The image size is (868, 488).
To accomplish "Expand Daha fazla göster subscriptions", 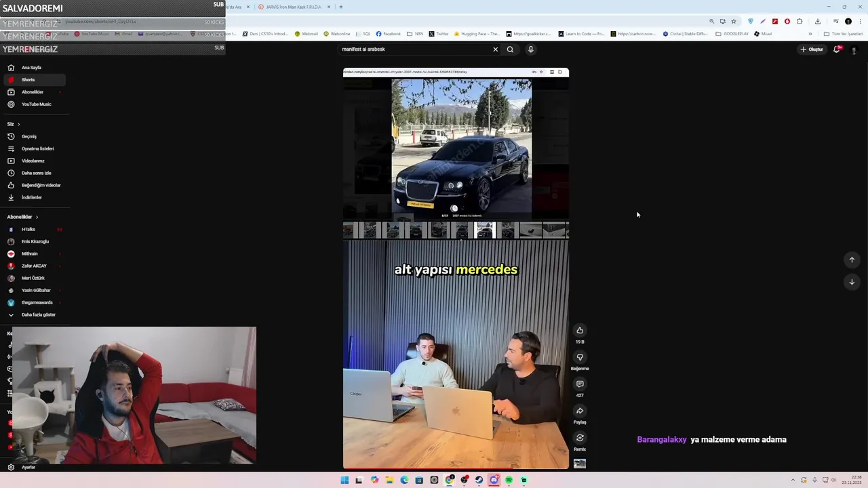I will pyautogui.click(x=34, y=314).
